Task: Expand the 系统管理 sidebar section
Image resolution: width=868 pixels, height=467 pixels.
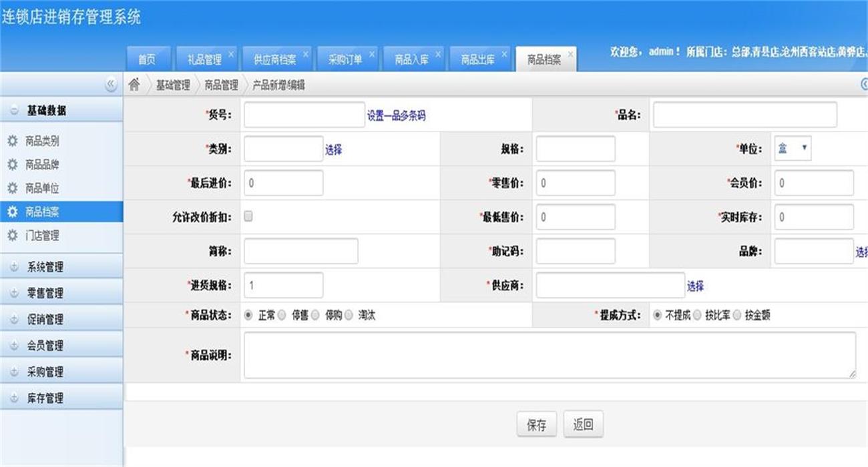Action: pyautogui.click(x=45, y=268)
